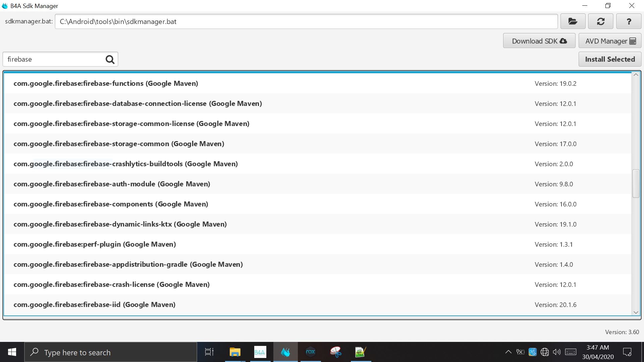644x362 pixels.
Task: Click the list scrollbar down arrow
Action: tap(636, 312)
